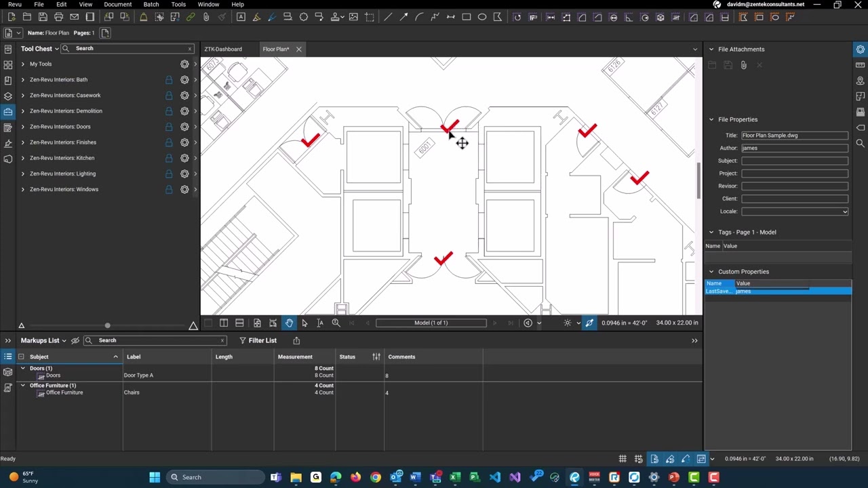This screenshot has width=868, height=488.
Task: Switch to the ZTK-Dashboard tab
Action: [223, 49]
